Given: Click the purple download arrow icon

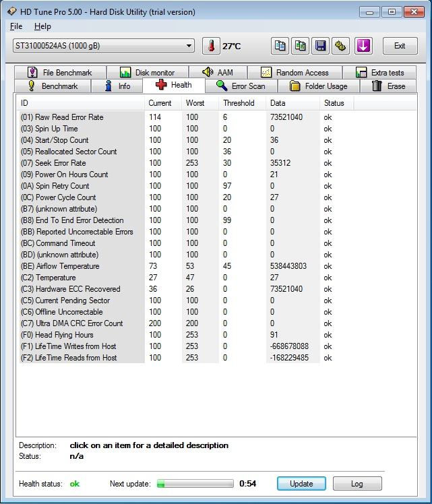Looking at the screenshot, I should click(363, 46).
